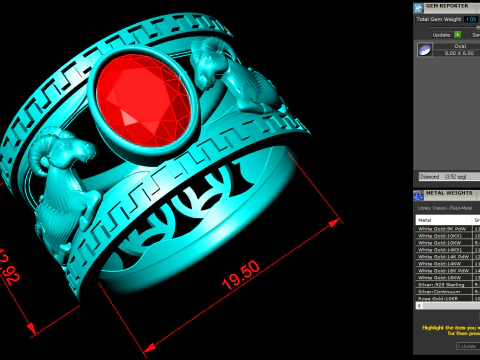Select the red oval gemstone in viewport
The width and height of the screenshot is (480, 360).
[143, 101]
